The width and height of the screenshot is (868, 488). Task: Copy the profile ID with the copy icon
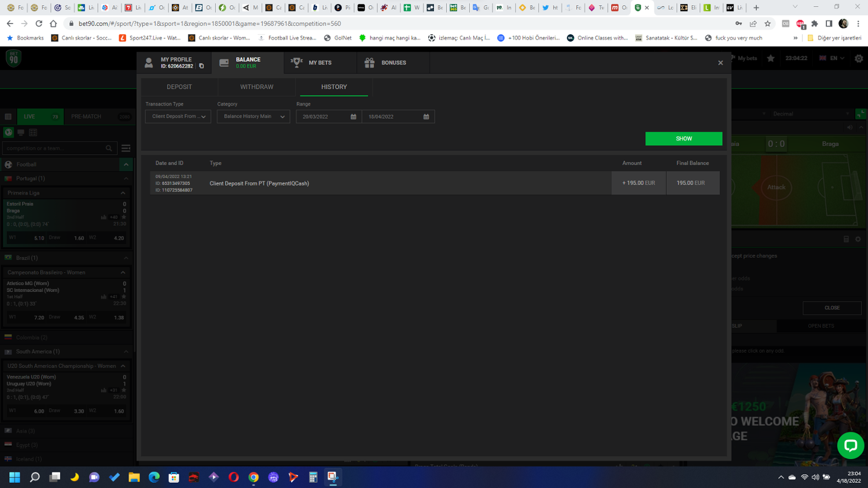click(201, 66)
